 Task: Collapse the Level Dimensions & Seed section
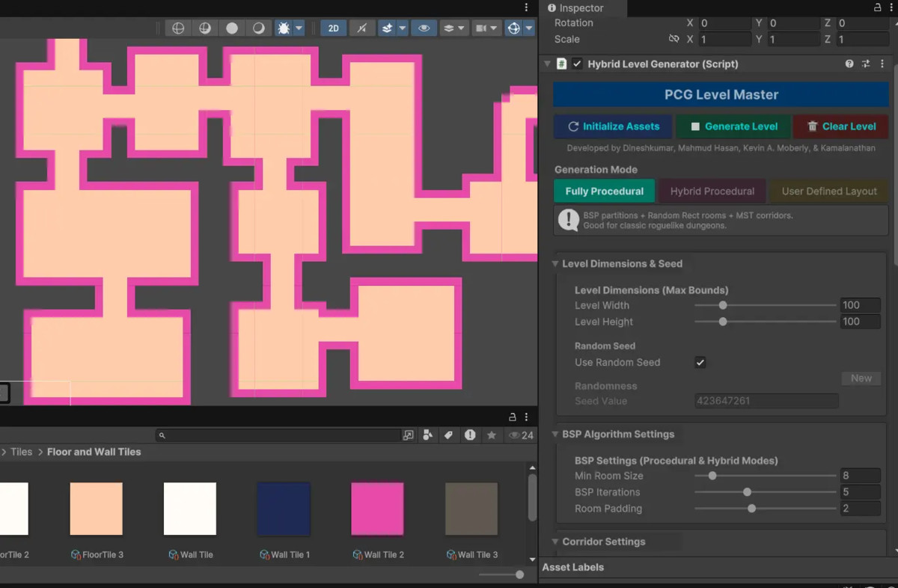[556, 263]
